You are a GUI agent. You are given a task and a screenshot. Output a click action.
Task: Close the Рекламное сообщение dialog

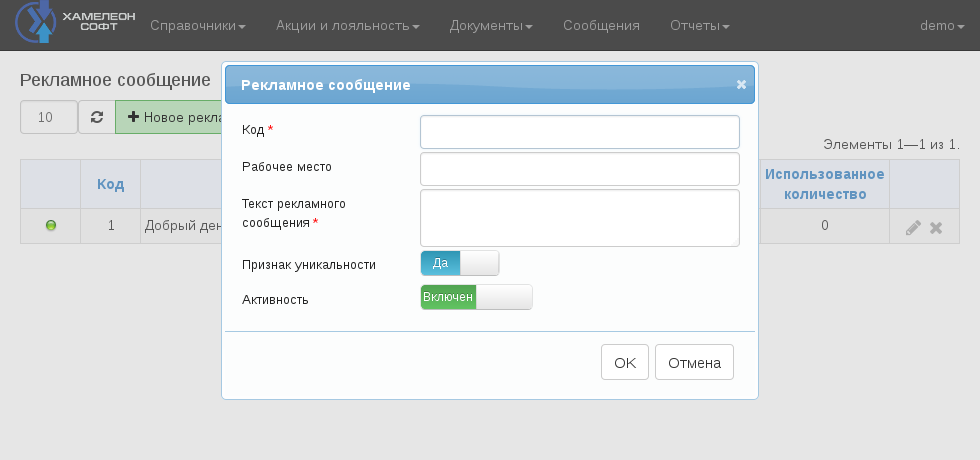coord(741,84)
